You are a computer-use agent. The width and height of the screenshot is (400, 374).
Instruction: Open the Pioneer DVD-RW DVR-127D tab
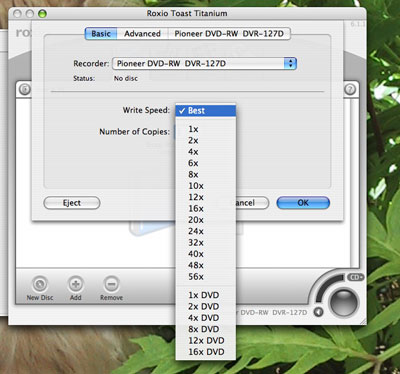pyautogui.click(x=229, y=34)
